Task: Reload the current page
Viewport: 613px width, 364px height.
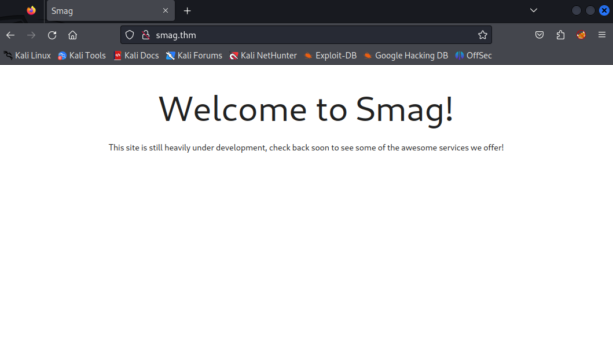Action: [52, 35]
